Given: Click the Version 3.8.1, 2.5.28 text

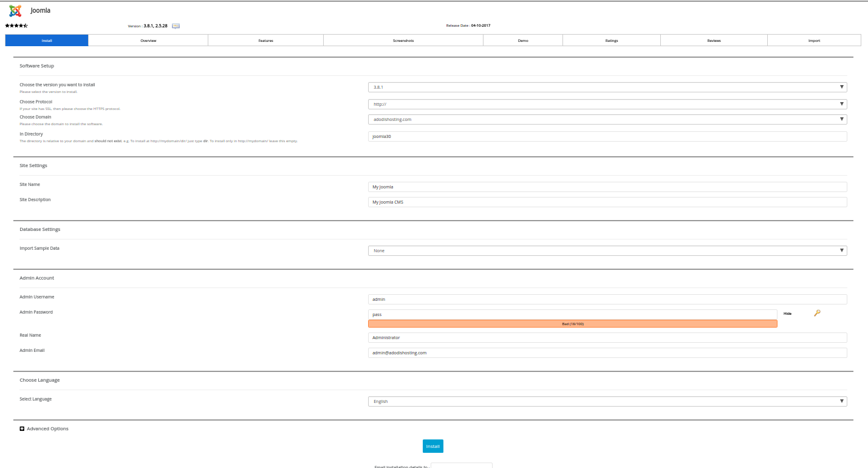Looking at the screenshot, I should click(148, 26).
